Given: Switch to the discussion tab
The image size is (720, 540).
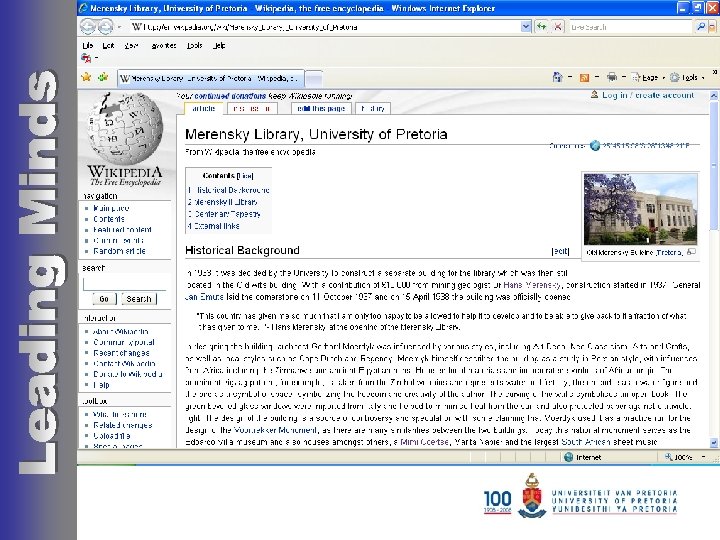Looking at the screenshot, I should click(251, 108).
